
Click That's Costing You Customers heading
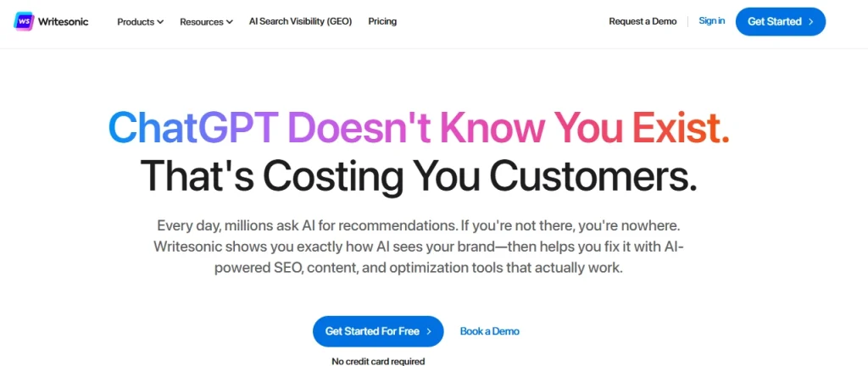pos(419,175)
